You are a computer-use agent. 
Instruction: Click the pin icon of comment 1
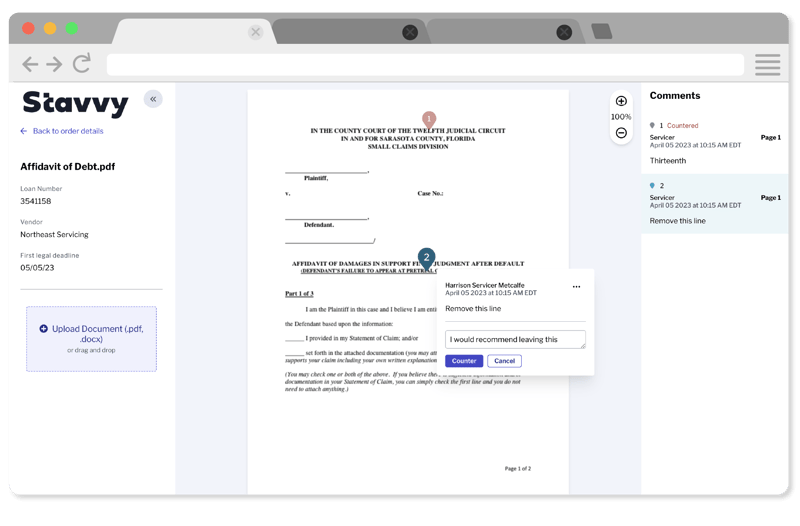click(652, 125)
